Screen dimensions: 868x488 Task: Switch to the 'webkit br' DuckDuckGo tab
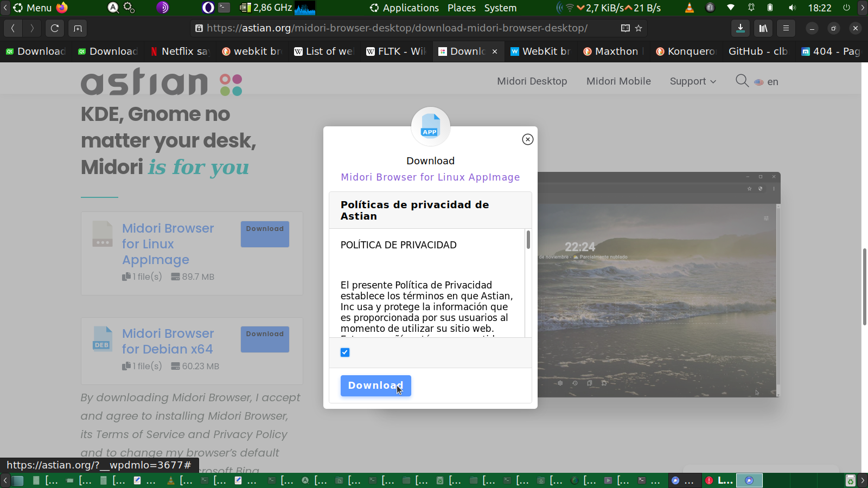[x=252, y=52]
